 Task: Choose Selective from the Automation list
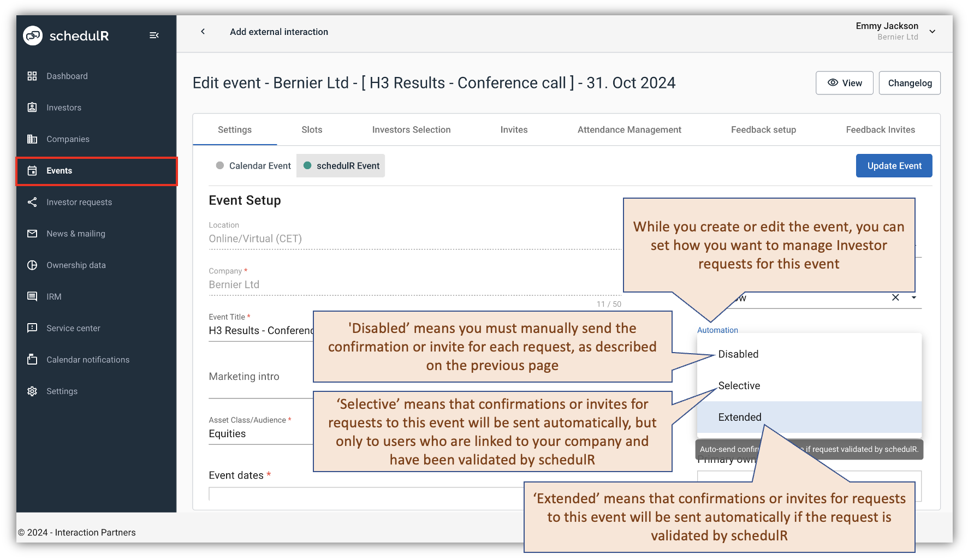click(739, 385)
